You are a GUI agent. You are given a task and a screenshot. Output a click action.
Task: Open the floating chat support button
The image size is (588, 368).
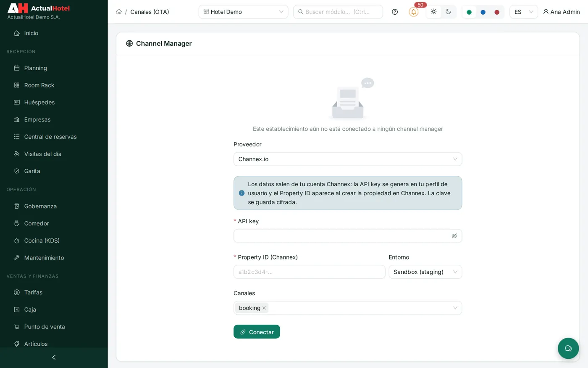tap(568, 348)
